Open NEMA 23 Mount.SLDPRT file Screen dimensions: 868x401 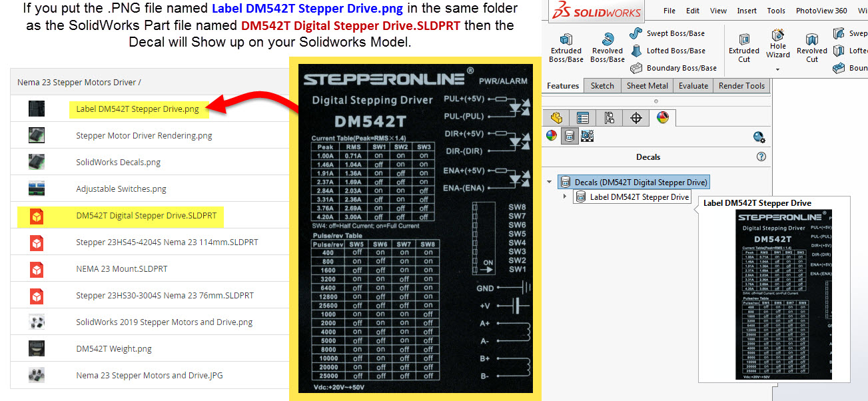(122, 269)
